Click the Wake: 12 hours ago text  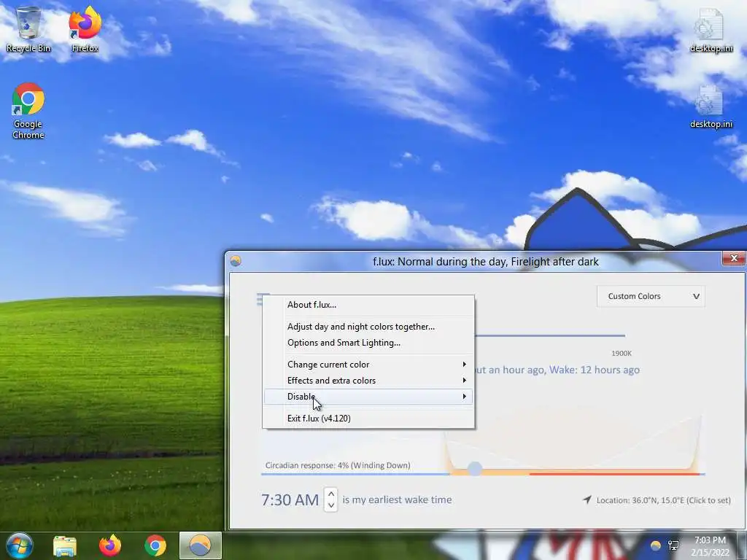[594, 370]
